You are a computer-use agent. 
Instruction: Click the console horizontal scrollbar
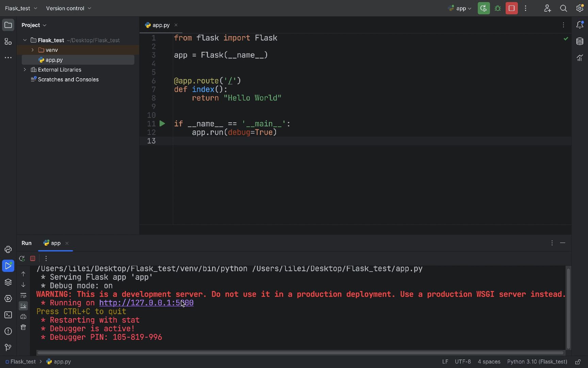pyautogui.click(x=299, y=353)
